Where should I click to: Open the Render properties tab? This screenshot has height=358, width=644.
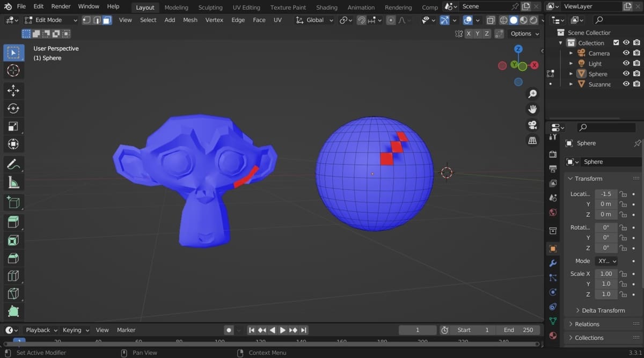point(553,154)
